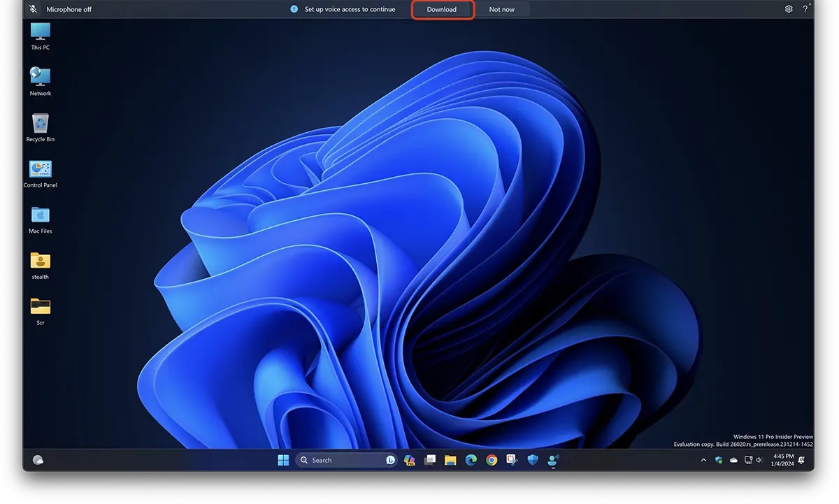Open voice access settings gear
839x504 pixels.
point(789,10)
